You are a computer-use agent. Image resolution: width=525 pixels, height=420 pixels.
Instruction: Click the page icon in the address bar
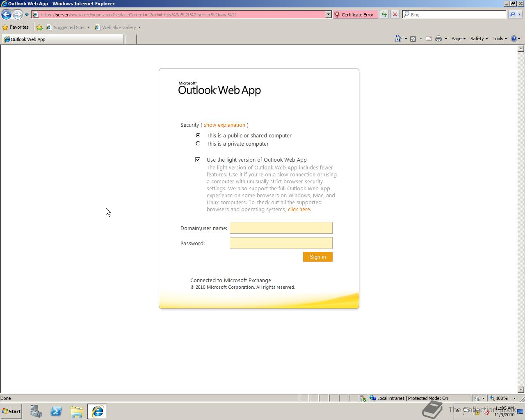click(35, 14)
